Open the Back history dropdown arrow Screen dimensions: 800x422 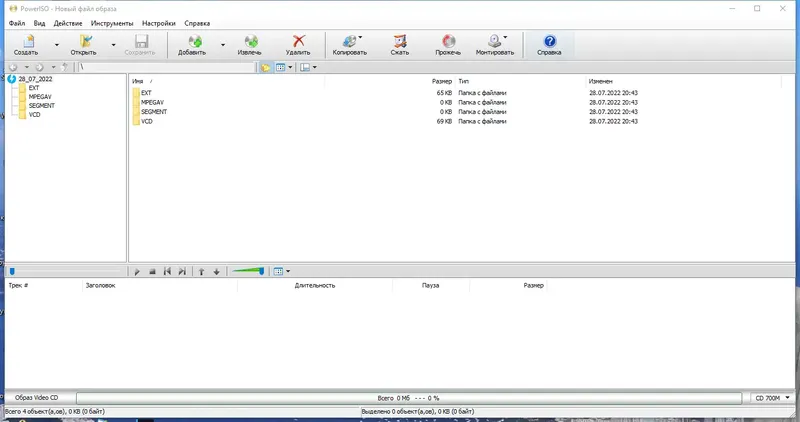tap(27, 67)
